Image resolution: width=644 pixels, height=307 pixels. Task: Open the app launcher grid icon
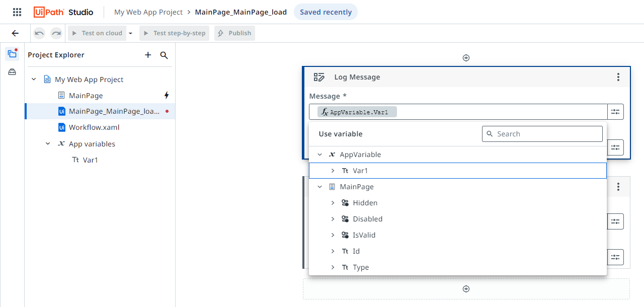(17, 12)
